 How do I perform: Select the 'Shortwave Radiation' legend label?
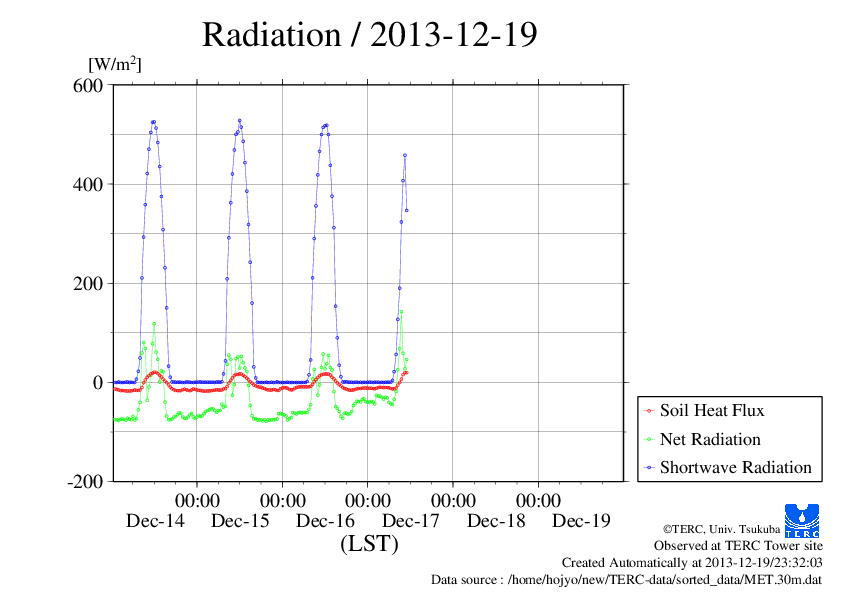click(736, 467)
